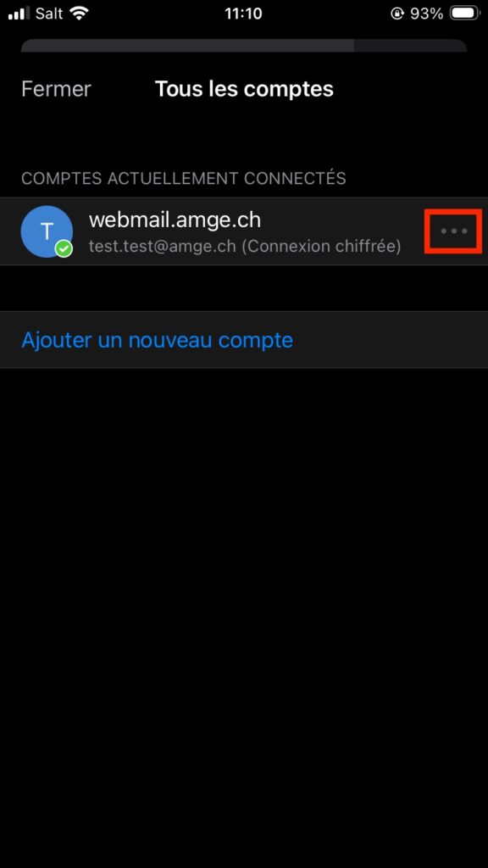Tap the battery icon in status bar
488x868 pixels.
tap(465, 14)
